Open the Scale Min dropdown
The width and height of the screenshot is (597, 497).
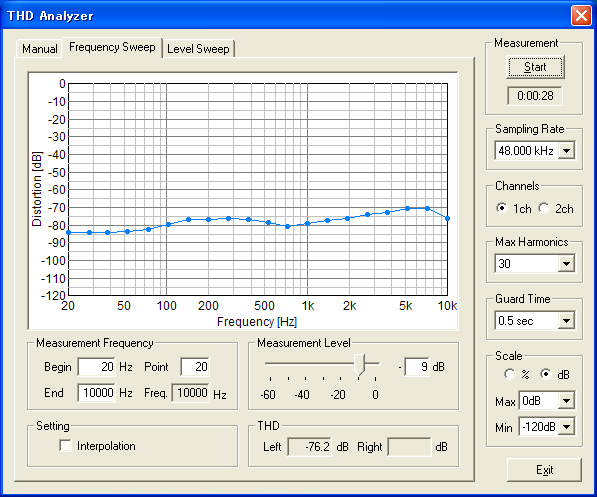point(566,427)
